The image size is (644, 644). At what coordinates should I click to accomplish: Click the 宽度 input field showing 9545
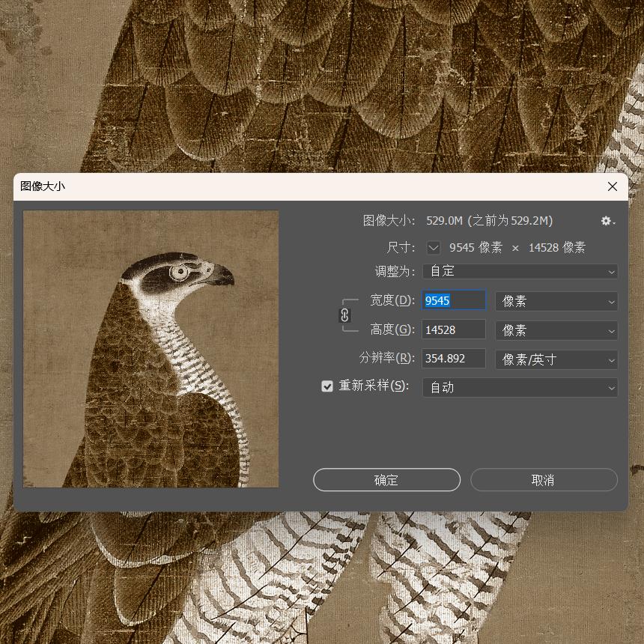tap(454, 300)
